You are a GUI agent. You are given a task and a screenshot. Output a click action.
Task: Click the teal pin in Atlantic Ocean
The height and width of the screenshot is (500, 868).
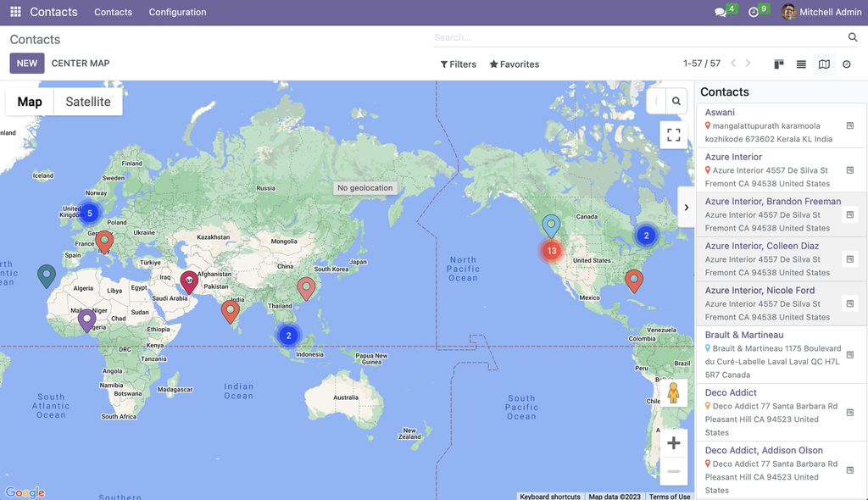(47, 275)
